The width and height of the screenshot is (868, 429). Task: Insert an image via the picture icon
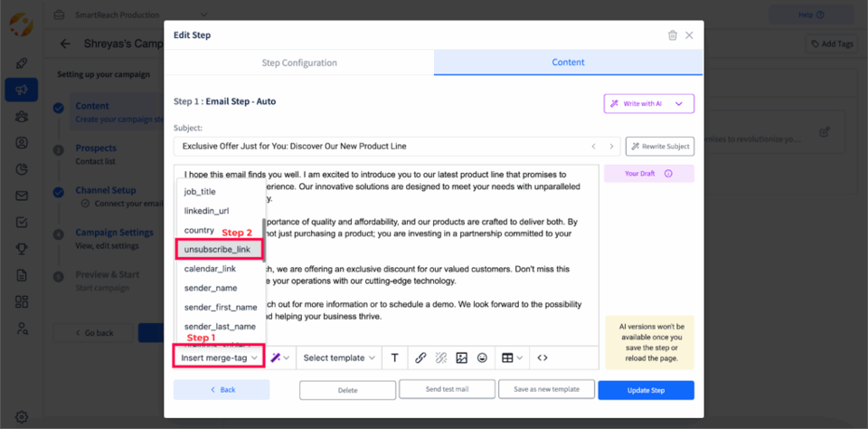[x=462, y=358]
